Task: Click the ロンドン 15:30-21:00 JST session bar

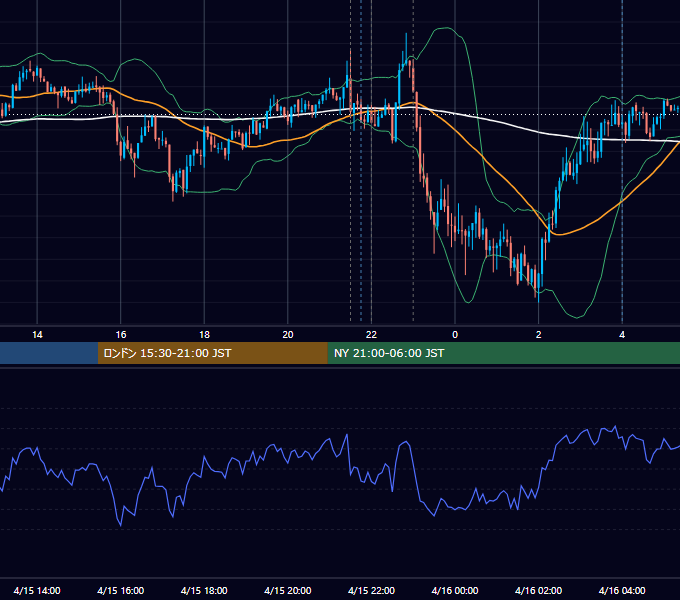Action: (x=212, y=353)
